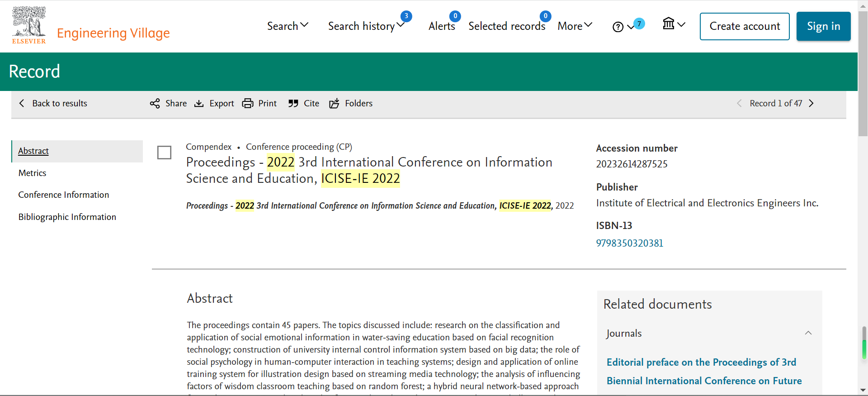The height and width of the screenshot is (396, 868).
Task: Click the Compendex database label
Action: [208, 147]
